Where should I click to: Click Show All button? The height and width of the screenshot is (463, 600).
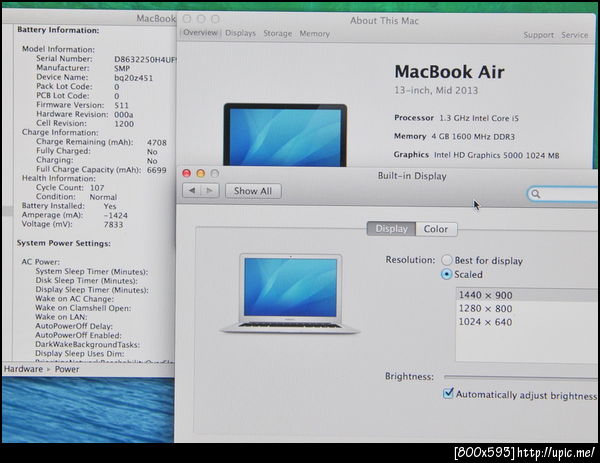pyautogui.click(x=253, y=191)
